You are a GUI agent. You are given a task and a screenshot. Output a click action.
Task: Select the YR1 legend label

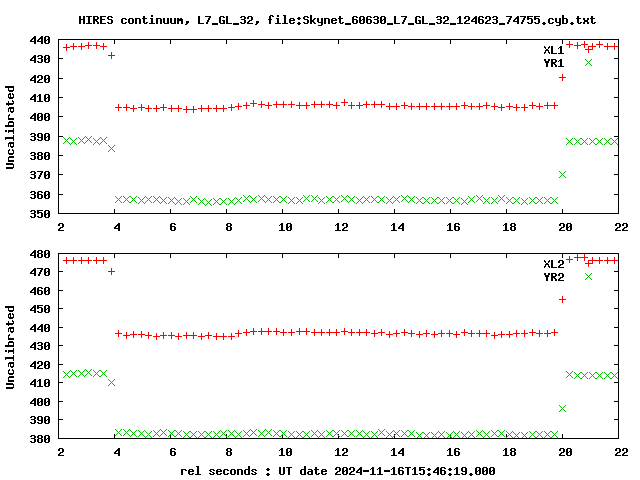tap(553, 63)
